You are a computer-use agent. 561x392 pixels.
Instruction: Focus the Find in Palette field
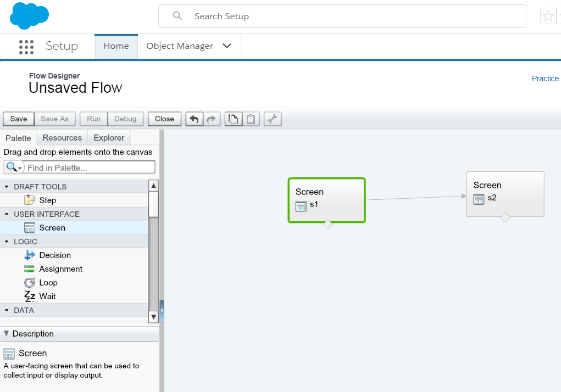pos(90,167)
